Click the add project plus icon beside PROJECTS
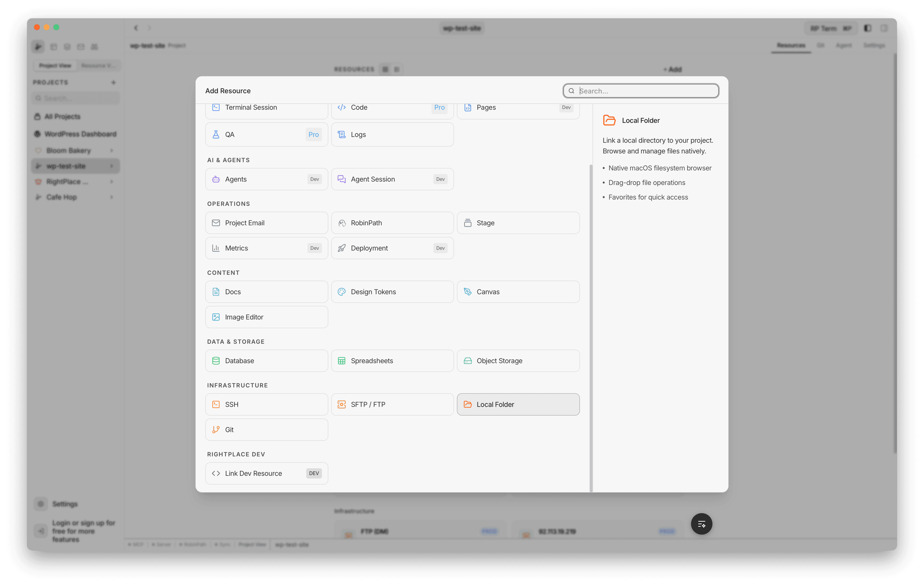This screenshot has width=924, height=586. pos(114,82)
